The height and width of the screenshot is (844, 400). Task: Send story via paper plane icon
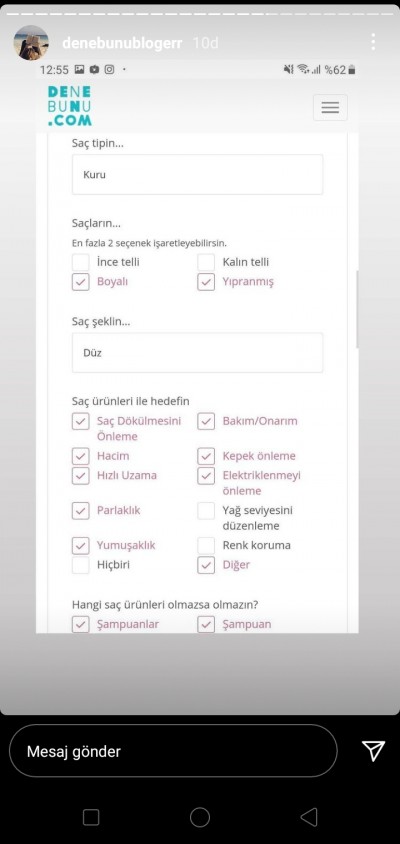373,750
